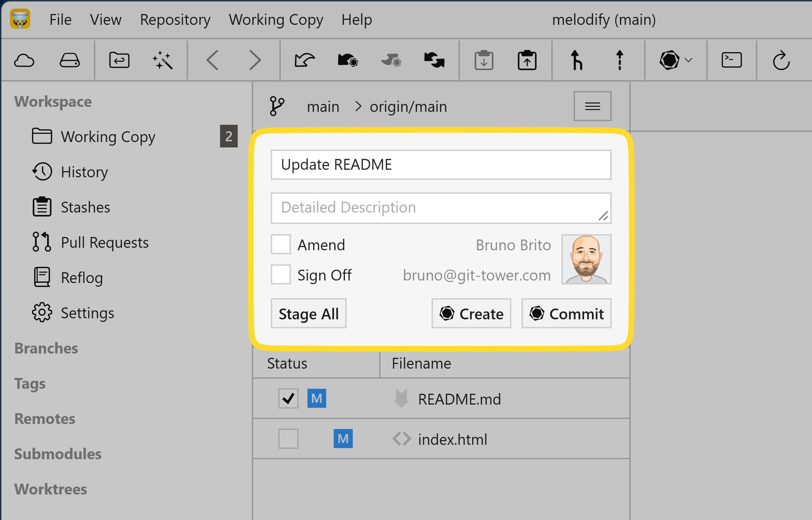Screen dimensions: 812x520
Task: Click the Stash Changes toolbar icon
Action: (x=484, y=60)
